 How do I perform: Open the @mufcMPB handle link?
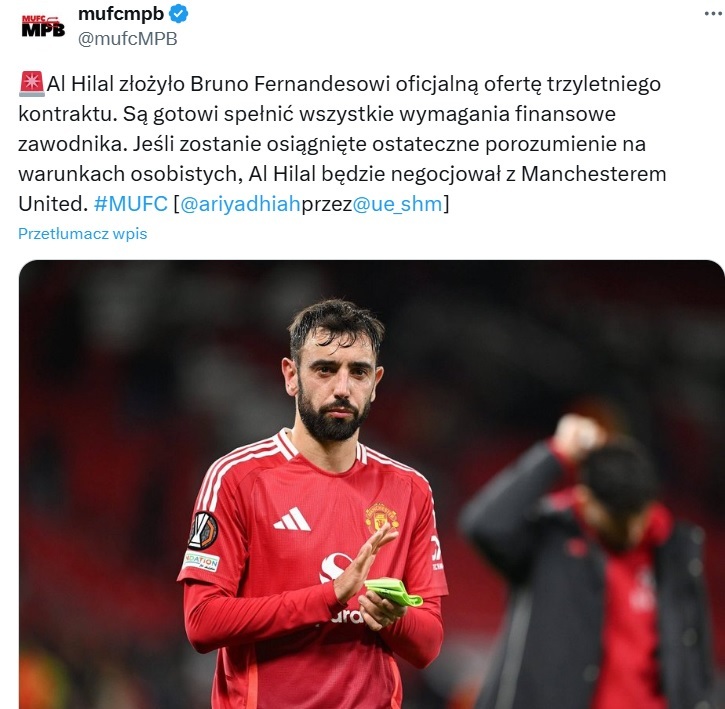click(128, 39)
